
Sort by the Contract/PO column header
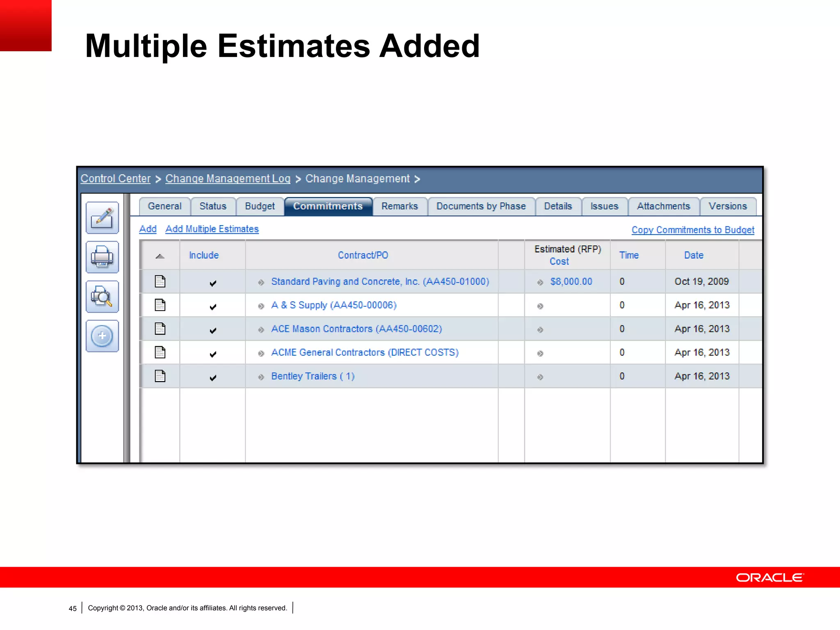coord(363,255)
